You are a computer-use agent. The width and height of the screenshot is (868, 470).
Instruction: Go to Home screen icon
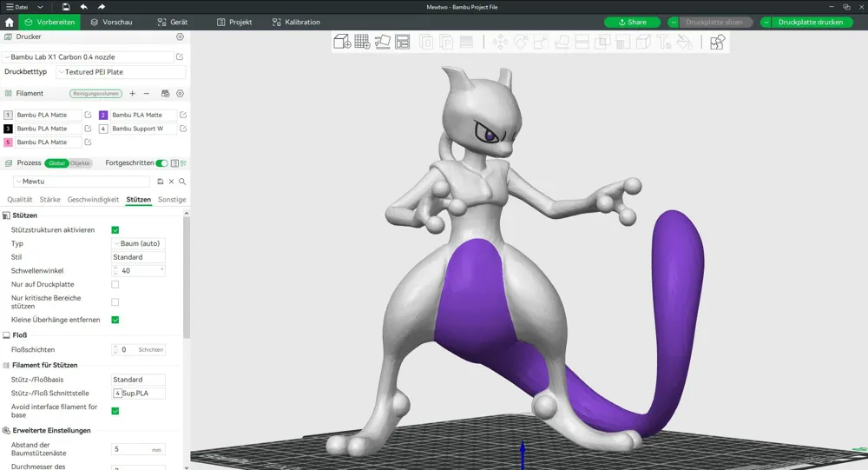(x=9, y=23)
